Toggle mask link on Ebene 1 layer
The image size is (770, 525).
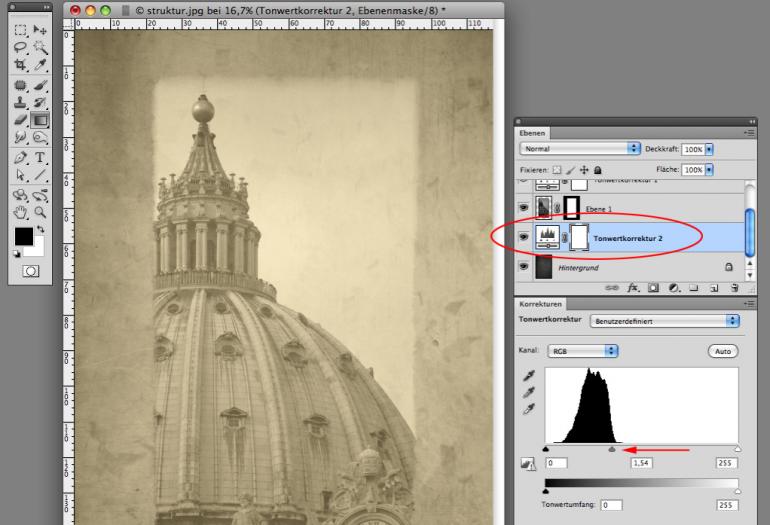tap(557, 208)
